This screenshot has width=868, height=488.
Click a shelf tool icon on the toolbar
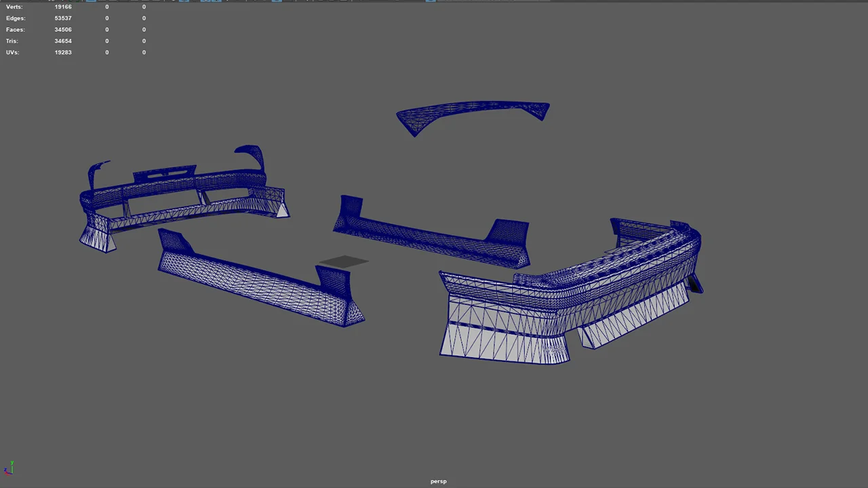click(277, 2)
